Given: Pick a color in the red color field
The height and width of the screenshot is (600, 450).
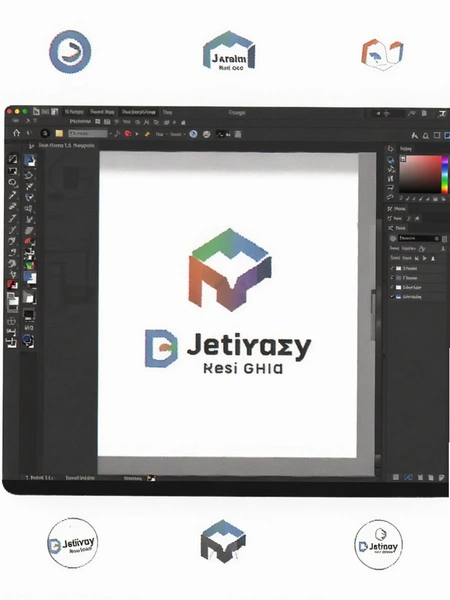Looking at the screenshot, I should point(420,174).
